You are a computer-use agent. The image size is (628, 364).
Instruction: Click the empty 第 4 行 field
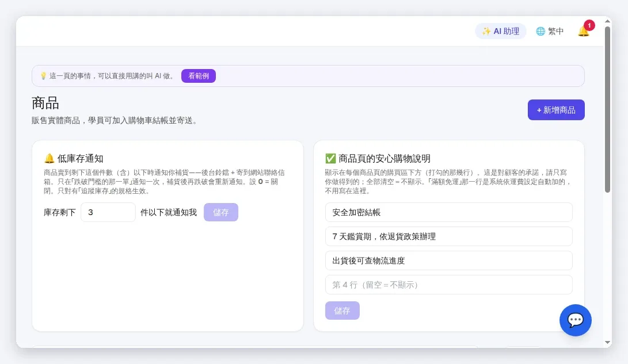[448, 285]
